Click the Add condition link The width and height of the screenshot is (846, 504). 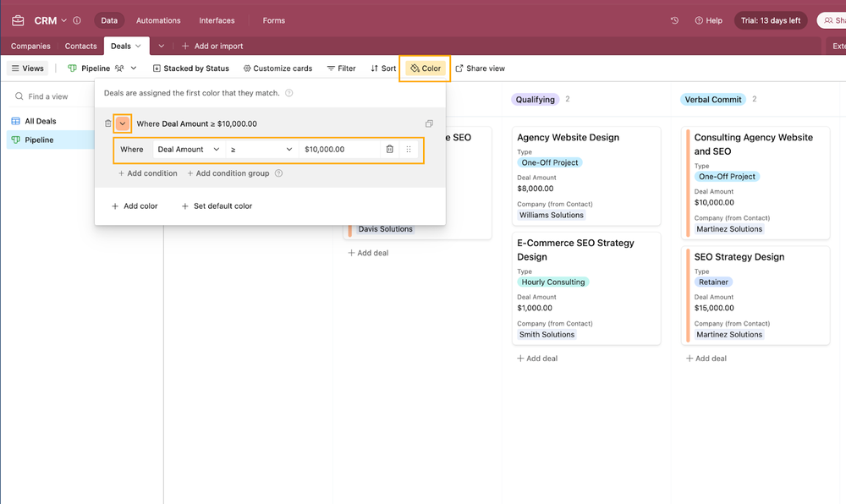tap(147, 173)
